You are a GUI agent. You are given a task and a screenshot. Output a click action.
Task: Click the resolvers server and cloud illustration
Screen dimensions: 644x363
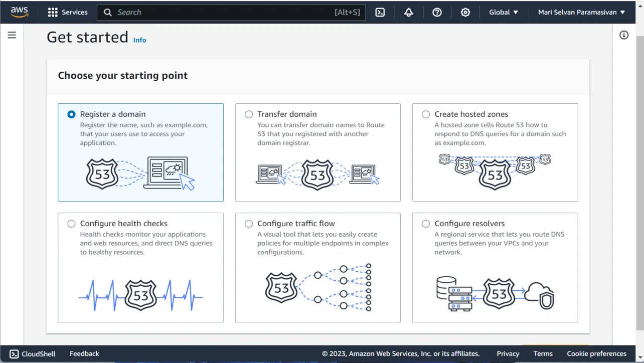495,293
